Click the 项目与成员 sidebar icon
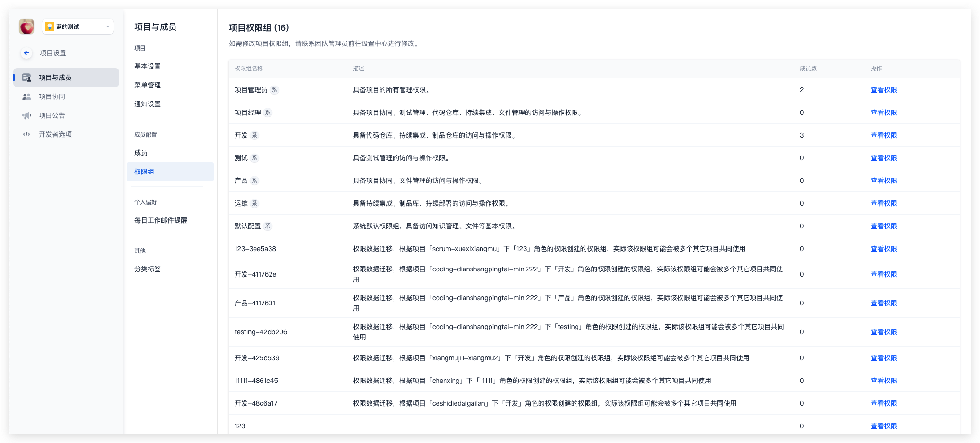The height and width of the screenshot is (443, 980). (x=26, y=78)
